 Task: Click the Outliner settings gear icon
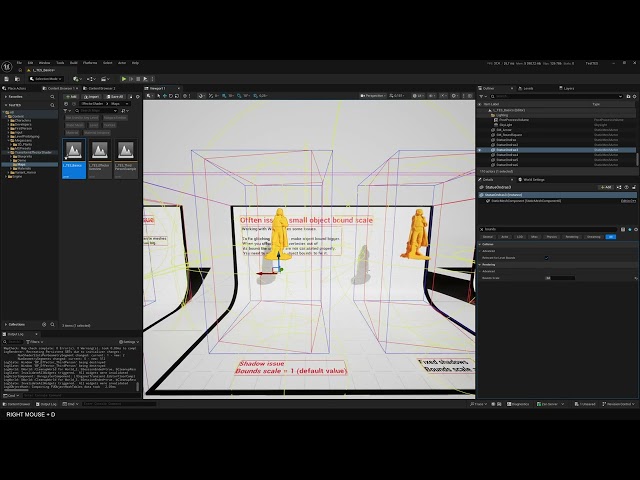pos(634,97)
